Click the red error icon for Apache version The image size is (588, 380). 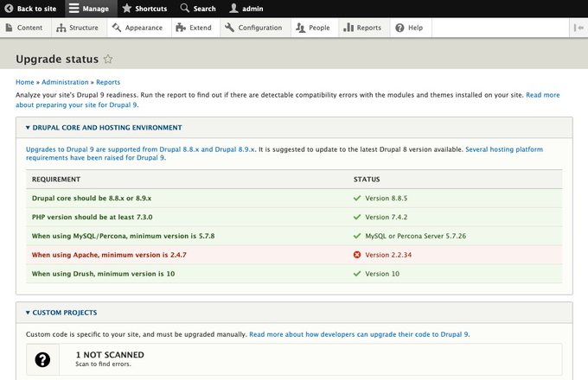[357, 255]
